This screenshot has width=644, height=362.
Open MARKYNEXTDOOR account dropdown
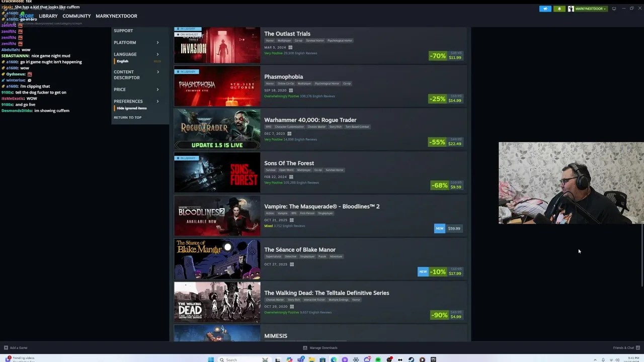[x=591, y=9]
